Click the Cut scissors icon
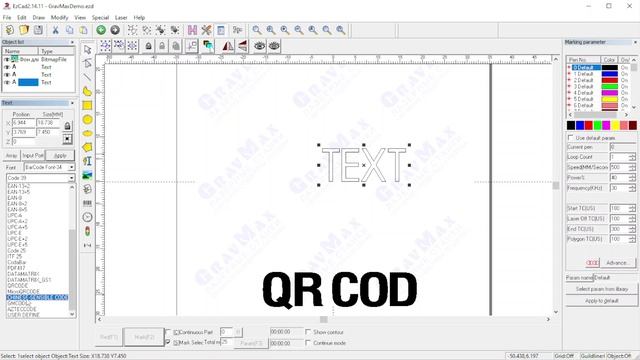Screen dimensions: 640x360 [55, 30]
